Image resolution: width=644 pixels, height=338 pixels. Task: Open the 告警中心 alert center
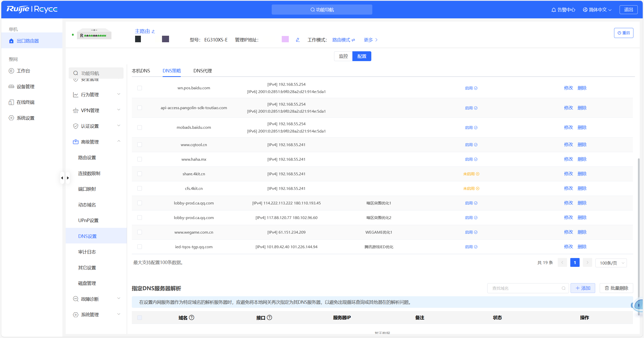tap(563, 10)
